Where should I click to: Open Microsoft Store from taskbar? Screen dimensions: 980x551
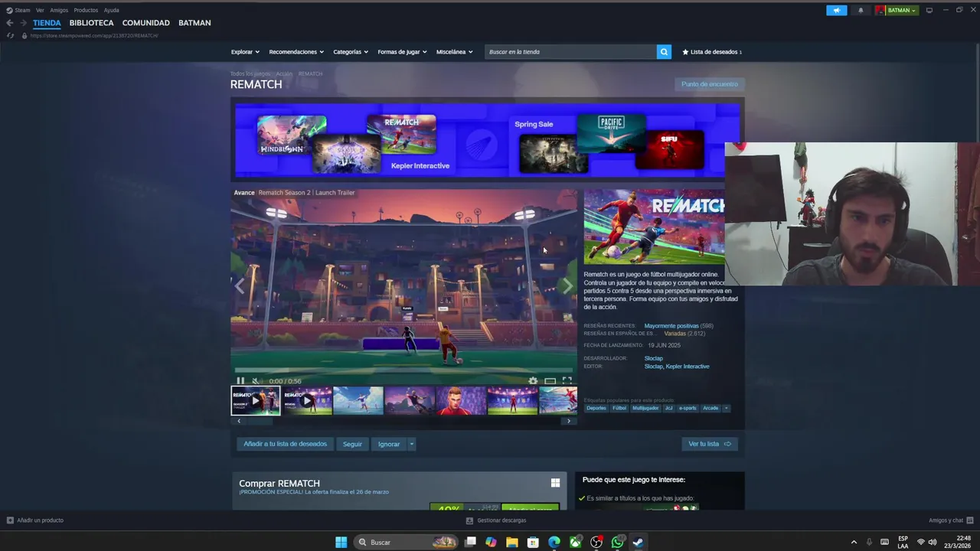(533, 542)
